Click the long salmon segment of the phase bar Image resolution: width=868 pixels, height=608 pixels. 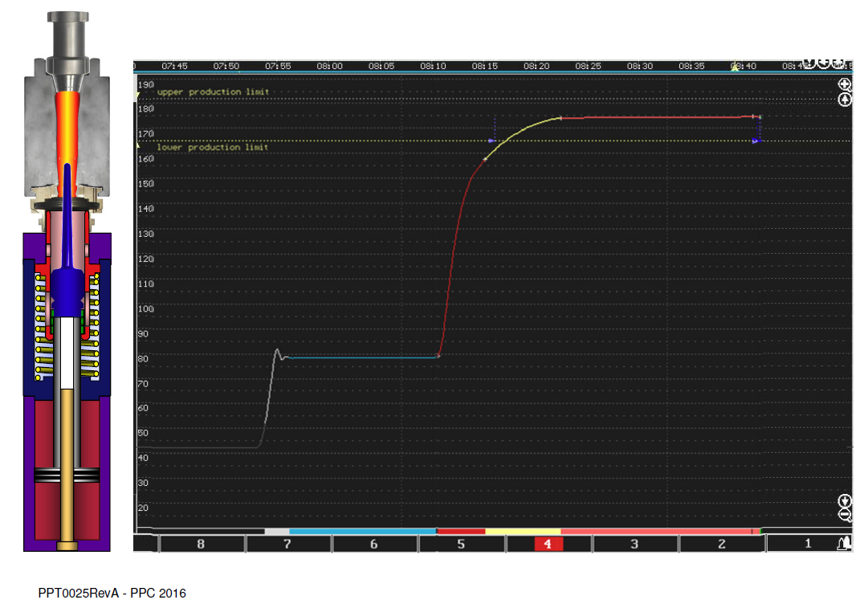click(x=656, y=532)
